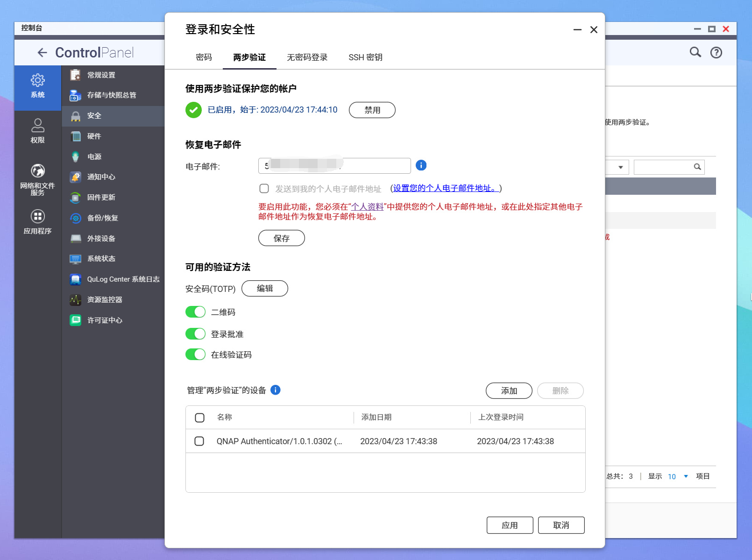Image resolution: width=752 pixels, height=560 pixels.
Task: Click the 常规设置 icon
Action: pos(75,75)
